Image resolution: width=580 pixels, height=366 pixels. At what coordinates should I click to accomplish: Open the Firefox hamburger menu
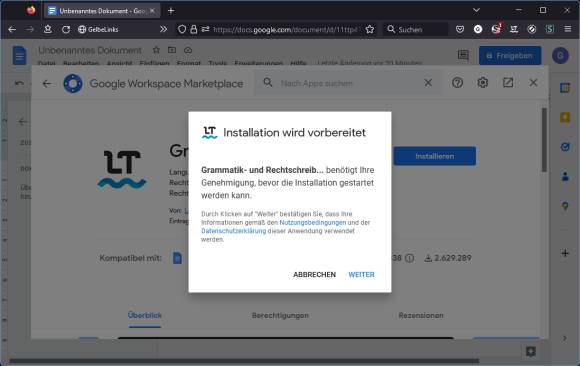pos(568,29)
